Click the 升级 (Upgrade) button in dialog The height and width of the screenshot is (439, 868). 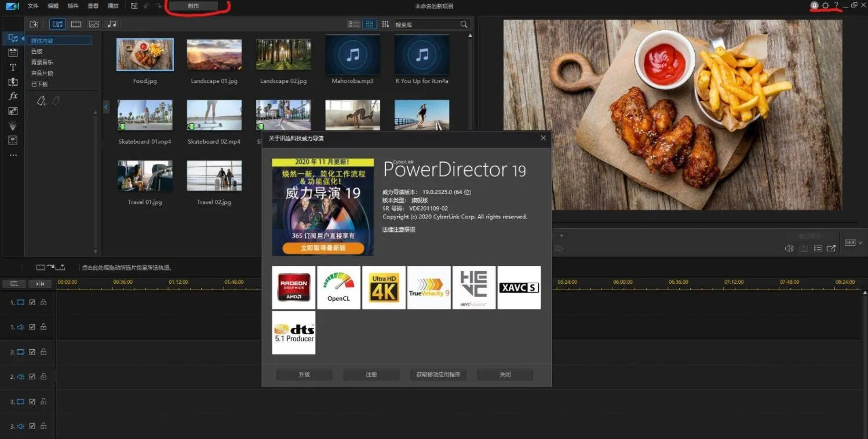[304, 375]
